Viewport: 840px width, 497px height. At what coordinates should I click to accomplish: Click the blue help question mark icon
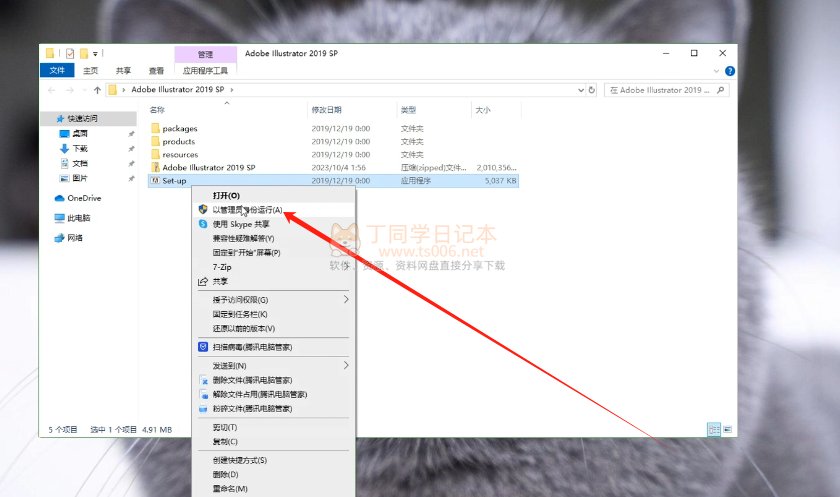[730, 71]
